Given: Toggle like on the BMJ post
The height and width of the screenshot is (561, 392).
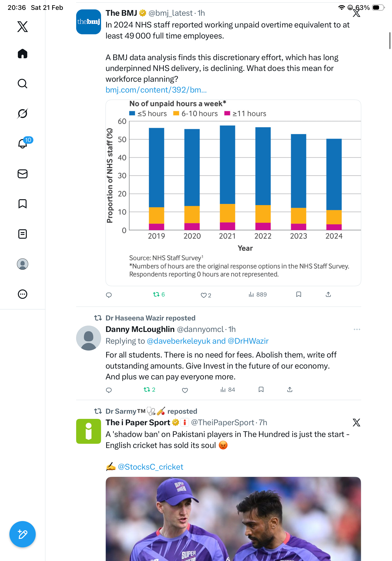Looking at the screenshot, I should pos(204,295).
